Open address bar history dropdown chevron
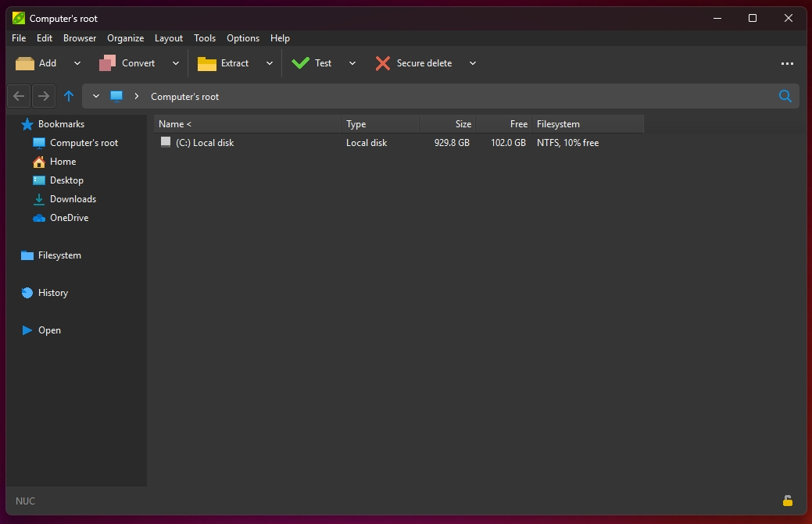The image size is (812, 524). pos(96,96)
